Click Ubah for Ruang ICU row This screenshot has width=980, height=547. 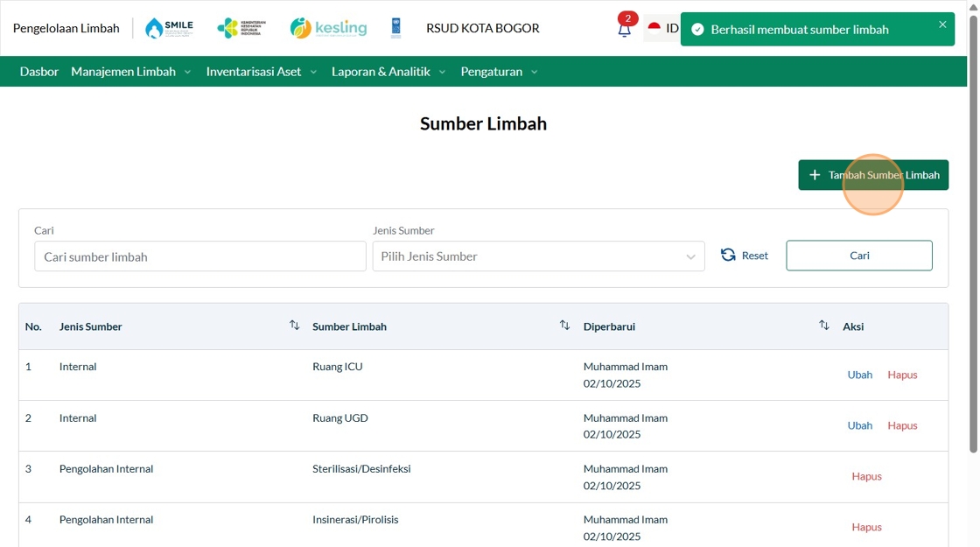pyautogui.click(x=859, y=375)
